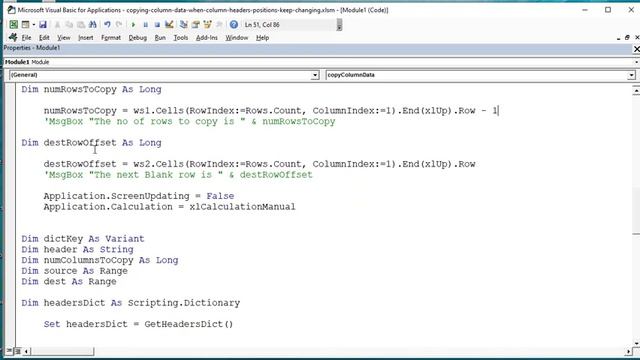Restore the inner code window

(x=627, y=38)
